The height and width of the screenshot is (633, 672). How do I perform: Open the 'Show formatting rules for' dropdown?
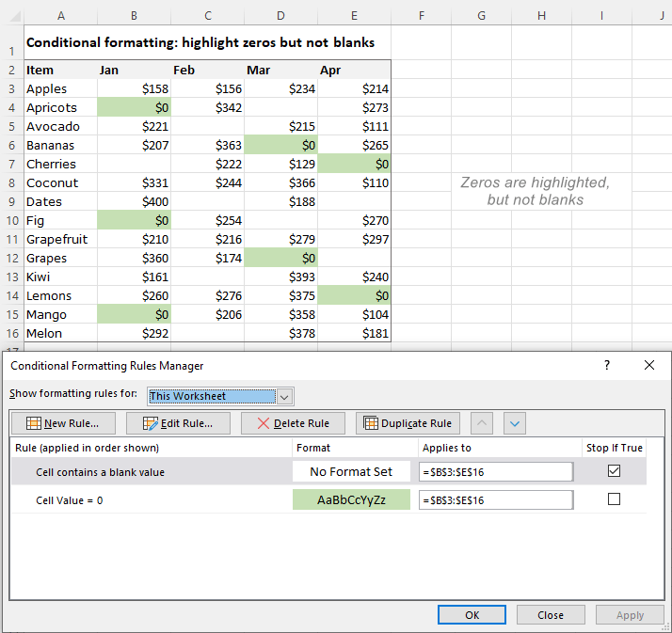click(284, 397)
